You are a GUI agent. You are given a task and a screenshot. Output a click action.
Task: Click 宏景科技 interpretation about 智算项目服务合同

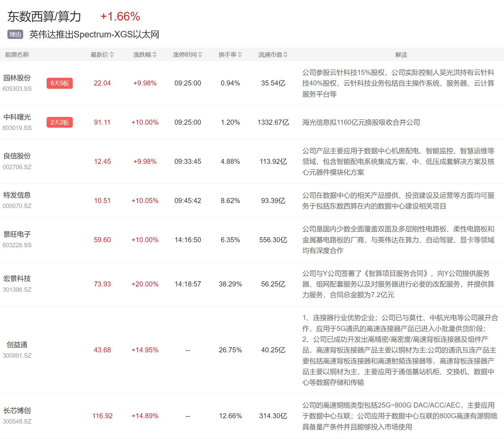[398, 284]
